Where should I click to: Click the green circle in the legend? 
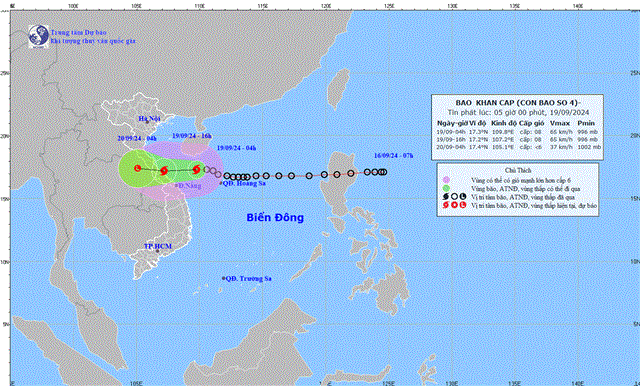446,189
